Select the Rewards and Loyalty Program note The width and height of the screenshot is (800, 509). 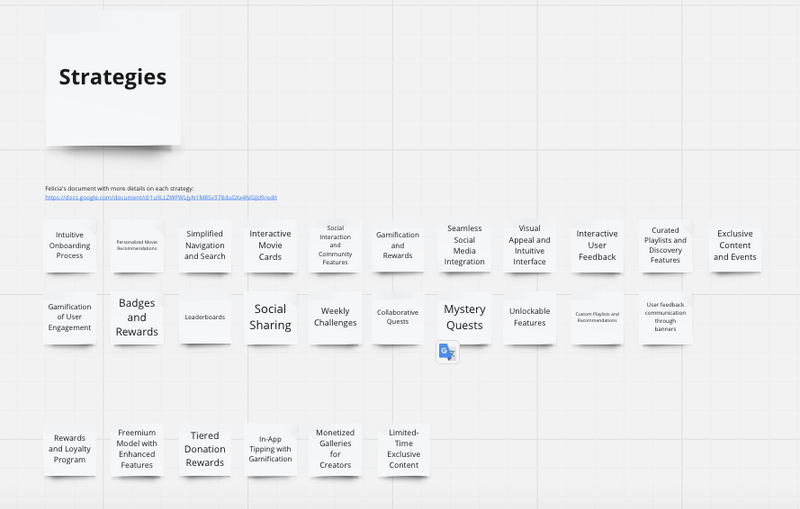coord(70,449)
